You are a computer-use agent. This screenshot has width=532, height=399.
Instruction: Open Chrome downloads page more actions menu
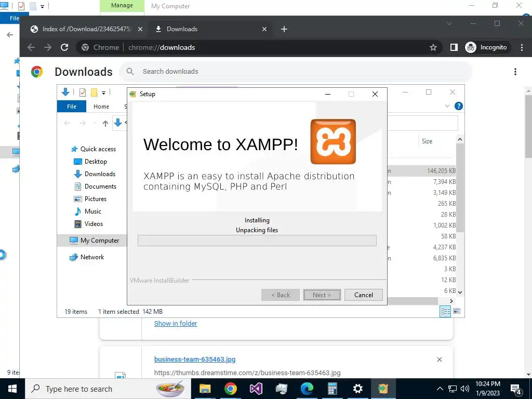[x=515, y=72]
